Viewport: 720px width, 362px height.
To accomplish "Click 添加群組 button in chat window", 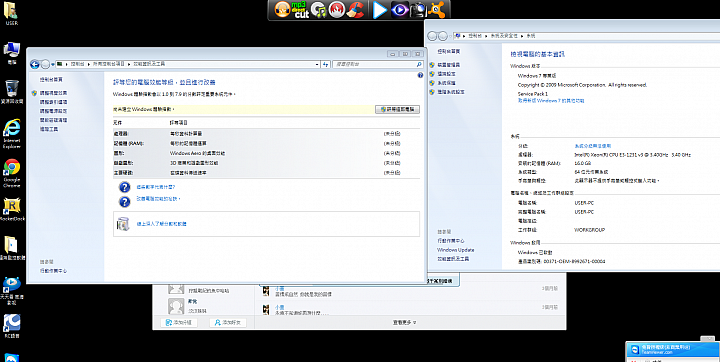I will click(179, 322).
